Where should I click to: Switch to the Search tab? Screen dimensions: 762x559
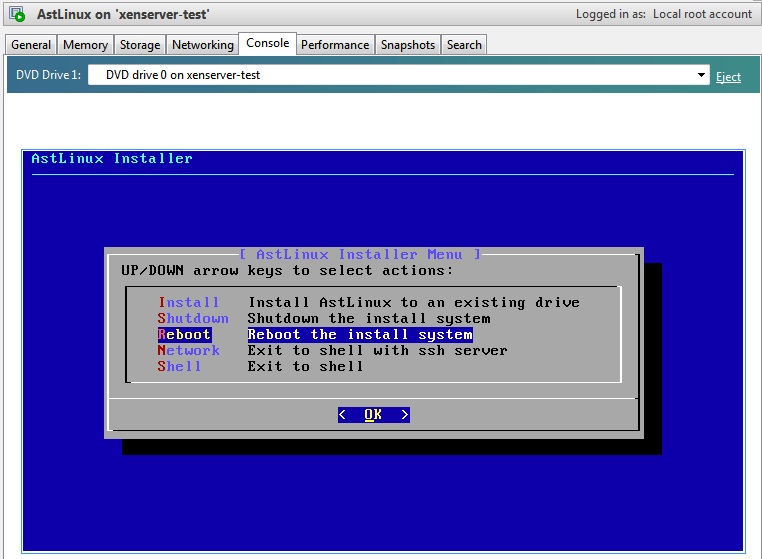coord(464,45)
